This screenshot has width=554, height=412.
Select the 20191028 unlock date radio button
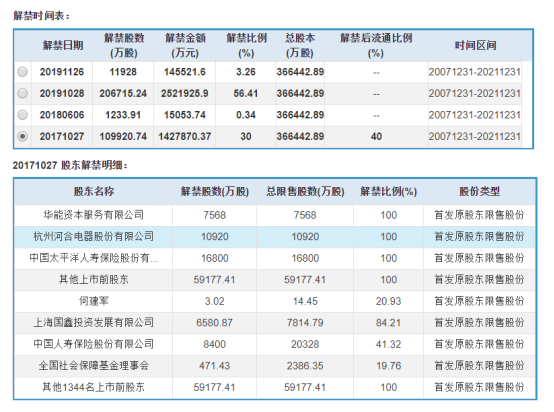coord(23,94)
